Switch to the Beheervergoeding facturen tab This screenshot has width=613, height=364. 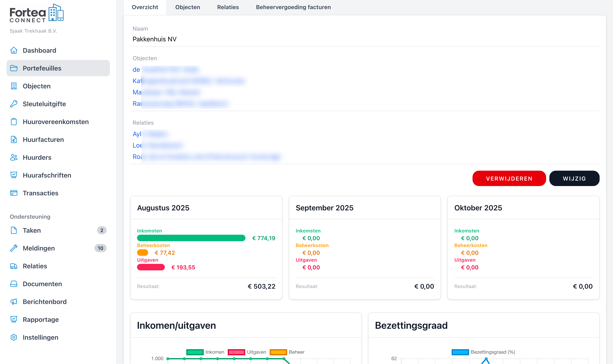[x=293, y=7]
